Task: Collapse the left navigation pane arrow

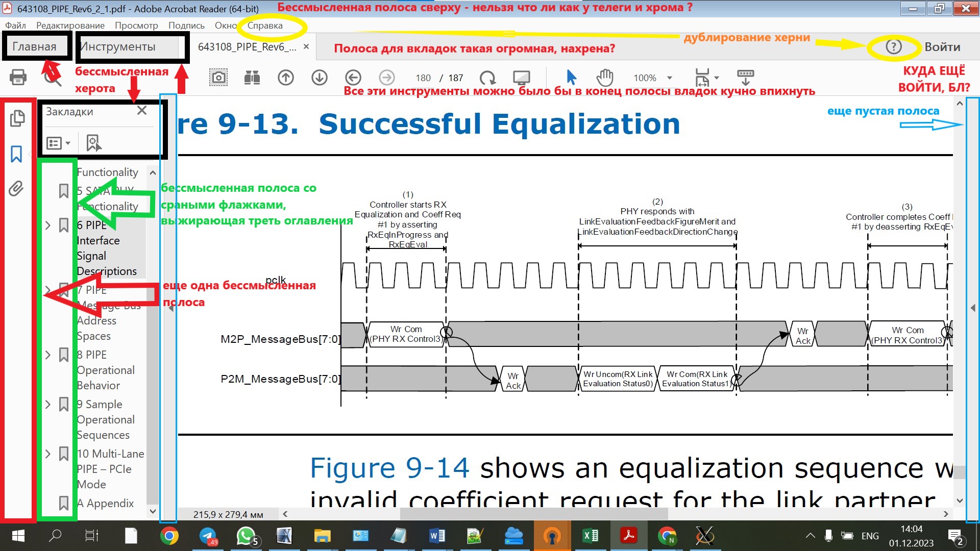Action: [171, 308]
